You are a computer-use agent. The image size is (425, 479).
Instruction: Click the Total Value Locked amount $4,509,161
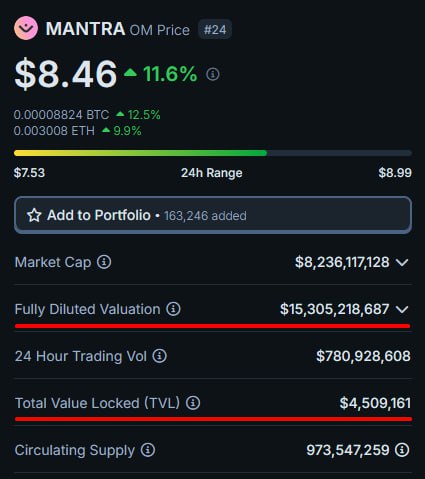click(x=375, y=403)
